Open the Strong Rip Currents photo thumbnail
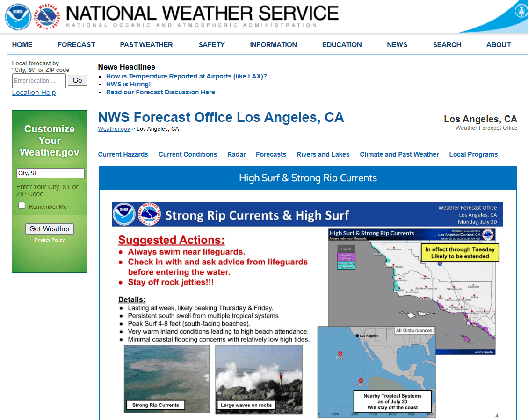Screen dimensions: 528x420 click(x=166, y=379)
